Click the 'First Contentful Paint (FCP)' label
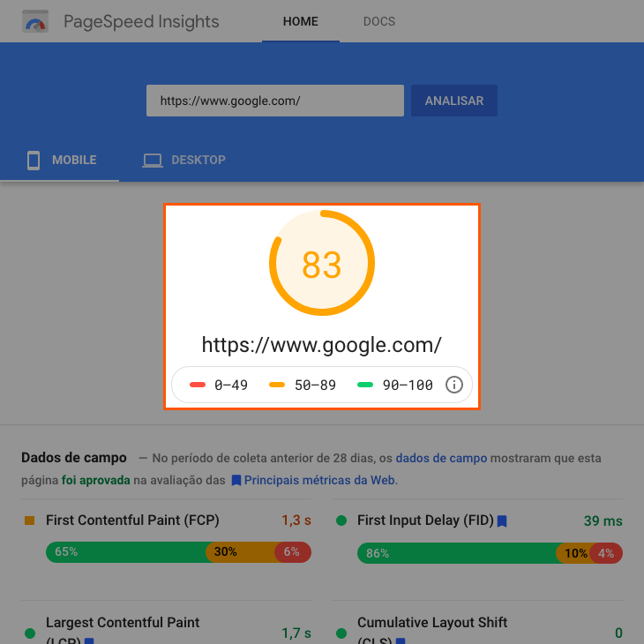 tap(132, 520)
